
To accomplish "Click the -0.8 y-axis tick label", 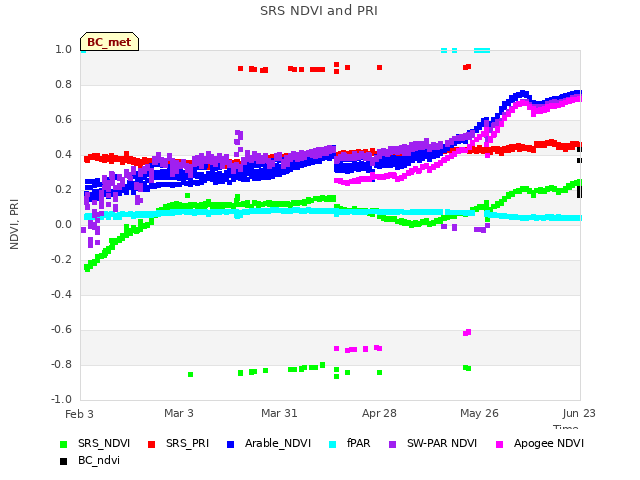I will pyautogui.click(x=61, y=364).
